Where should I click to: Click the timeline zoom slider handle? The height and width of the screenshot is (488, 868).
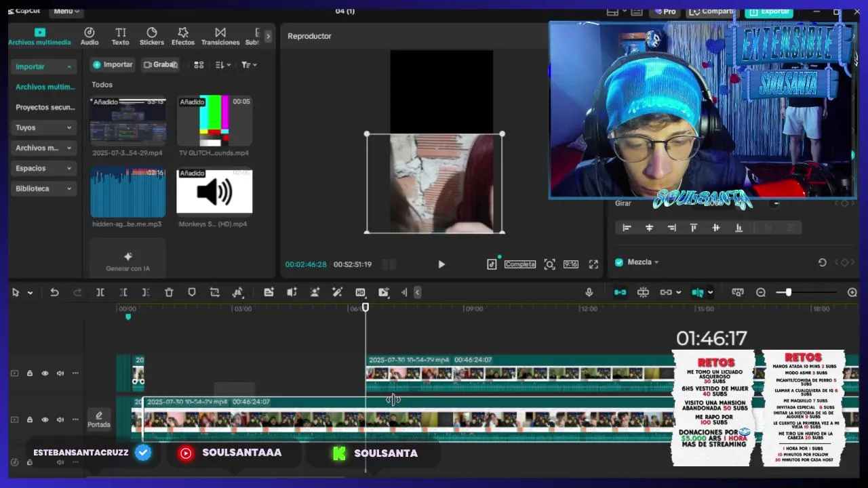[788, 292]
